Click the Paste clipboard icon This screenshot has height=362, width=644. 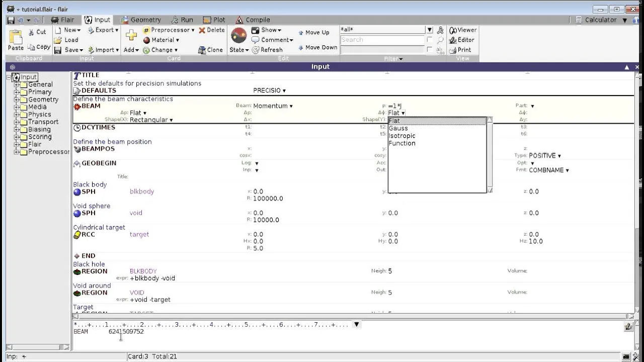16,37
